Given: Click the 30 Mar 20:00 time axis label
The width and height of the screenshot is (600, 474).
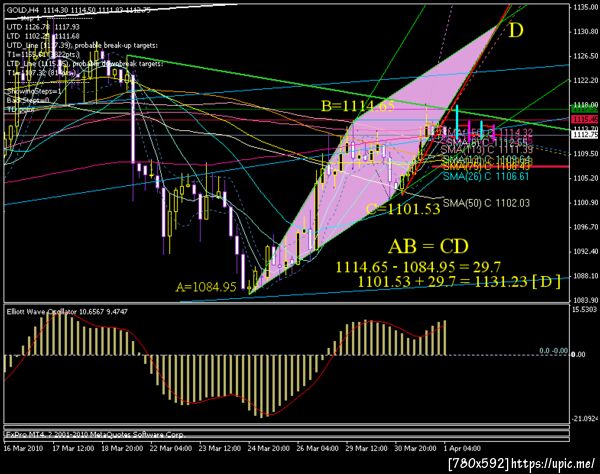Looking at the screenshot, I should pos(415,448).
